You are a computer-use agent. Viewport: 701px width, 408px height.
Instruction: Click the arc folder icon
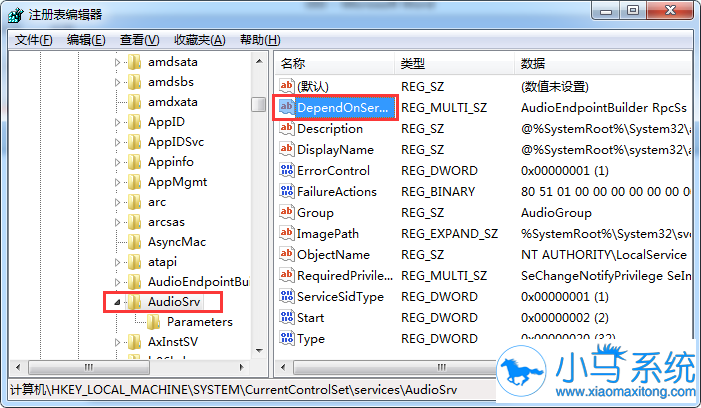click(x=135, y=202)
